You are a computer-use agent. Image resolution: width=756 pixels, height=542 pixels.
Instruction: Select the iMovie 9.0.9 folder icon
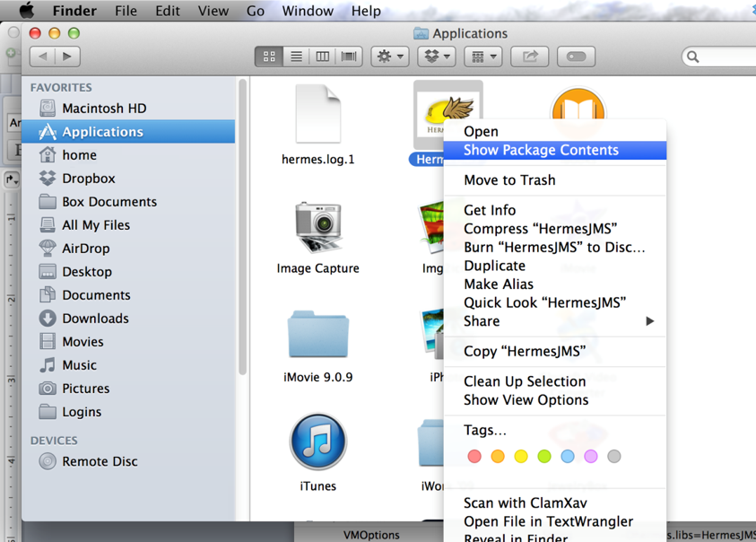(317, 335)
